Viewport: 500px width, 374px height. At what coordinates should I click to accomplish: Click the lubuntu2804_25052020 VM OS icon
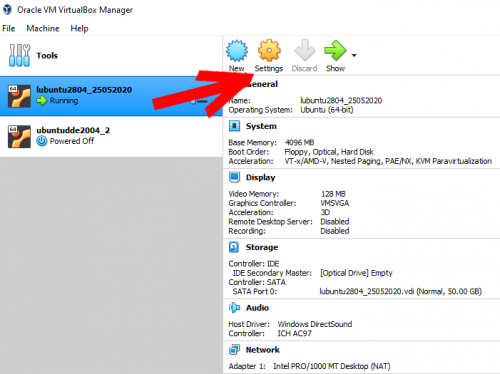click(x=19, y=96)
